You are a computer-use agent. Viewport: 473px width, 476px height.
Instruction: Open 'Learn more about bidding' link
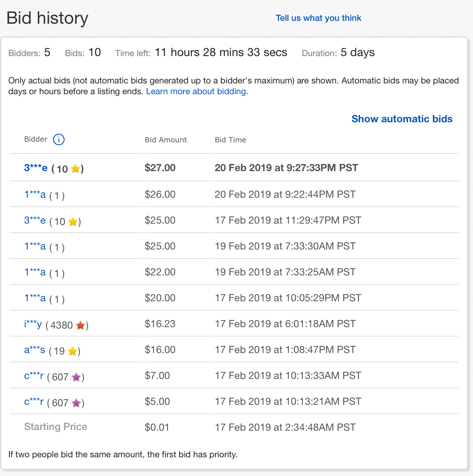pyautogui.click(x=197, y=91)
